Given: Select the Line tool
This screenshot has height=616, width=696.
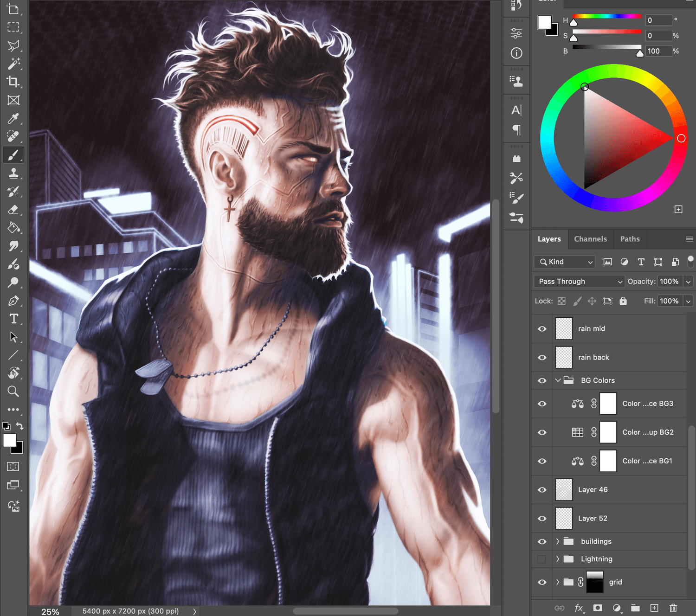Looking at the screenshot, I should tap(13, 355).
